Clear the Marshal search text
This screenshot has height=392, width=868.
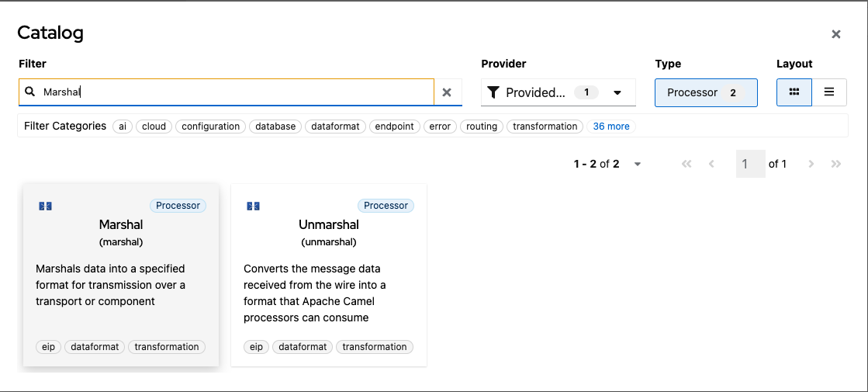coord(447,92)
